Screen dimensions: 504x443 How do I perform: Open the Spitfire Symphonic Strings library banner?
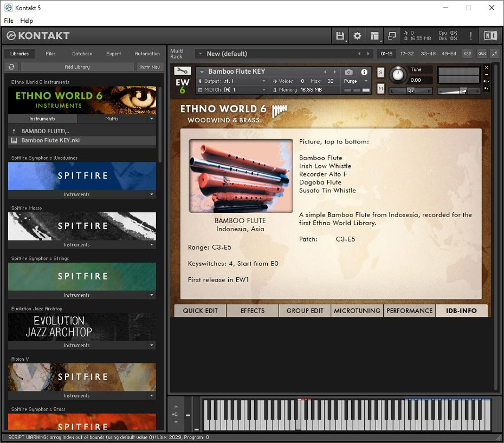coord(82,277)
